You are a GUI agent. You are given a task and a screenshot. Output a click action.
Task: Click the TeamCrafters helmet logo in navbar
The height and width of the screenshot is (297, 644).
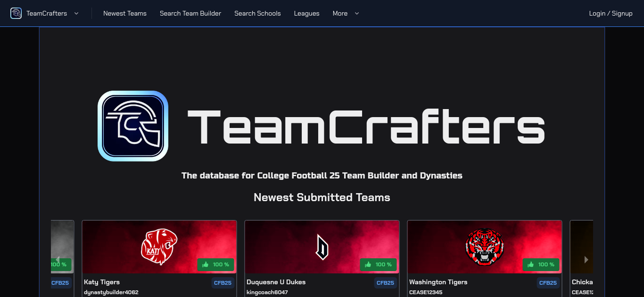click(16, 13)
